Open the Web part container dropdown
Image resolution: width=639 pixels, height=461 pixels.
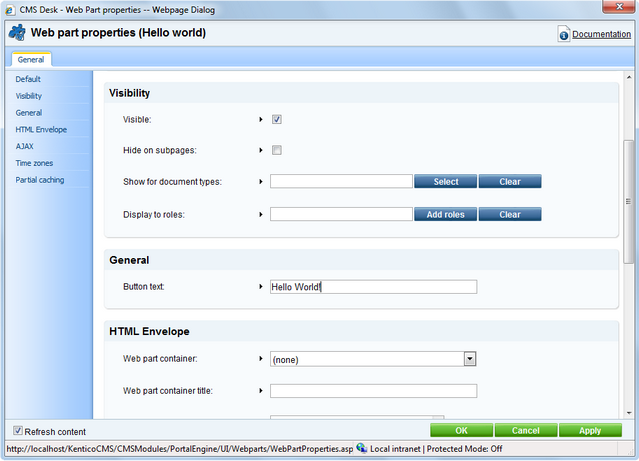click(x=469, y=359)
